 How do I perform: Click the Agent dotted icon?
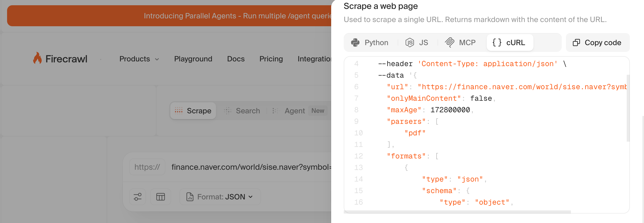pos(276,111)
